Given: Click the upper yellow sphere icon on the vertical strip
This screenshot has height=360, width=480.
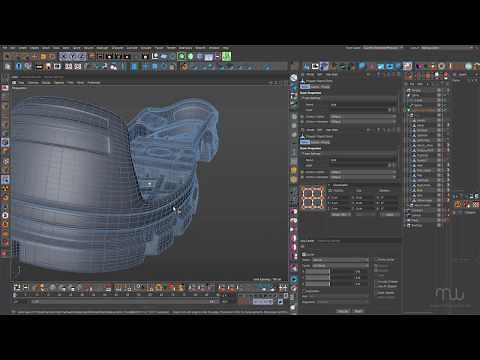Looking at the screenshot, I should tap(294, 170).
